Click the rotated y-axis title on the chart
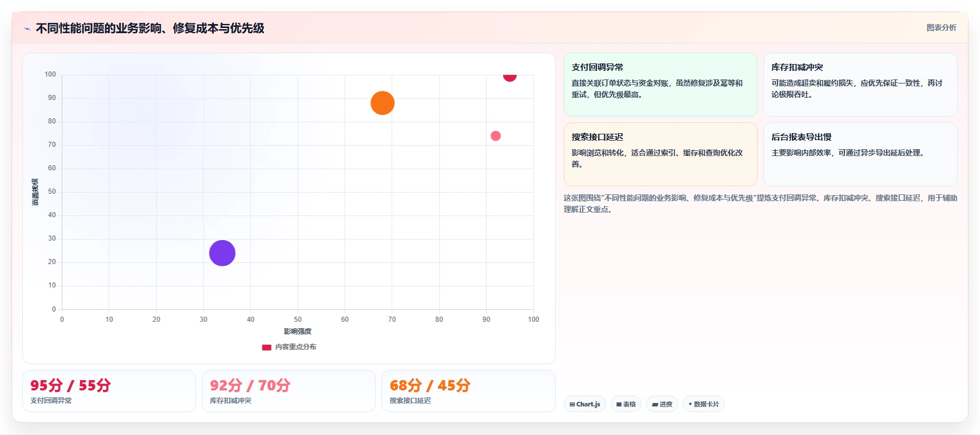This screenshot has width=980, height=435. 35,192
